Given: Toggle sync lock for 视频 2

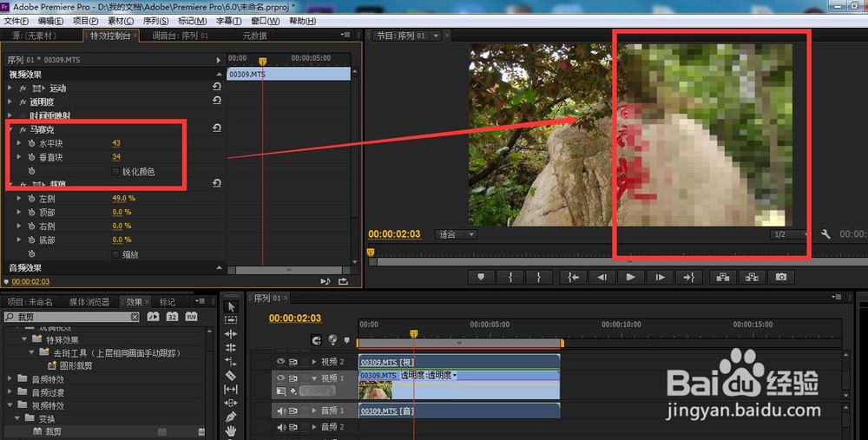Looking at the screenshot, I should pyautogui.click(x=293, y=362).
